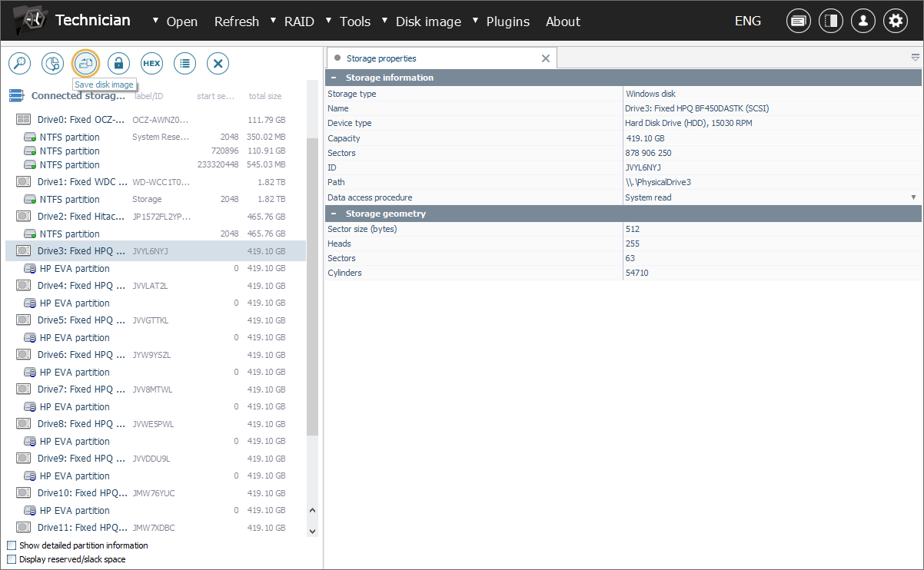The image size is (924, 570).
Task: Open the Data access procedure dropdown
Action: tap(913, 197)
